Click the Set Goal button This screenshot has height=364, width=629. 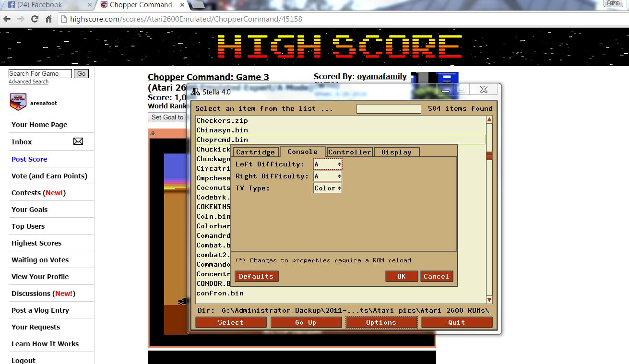166,117
